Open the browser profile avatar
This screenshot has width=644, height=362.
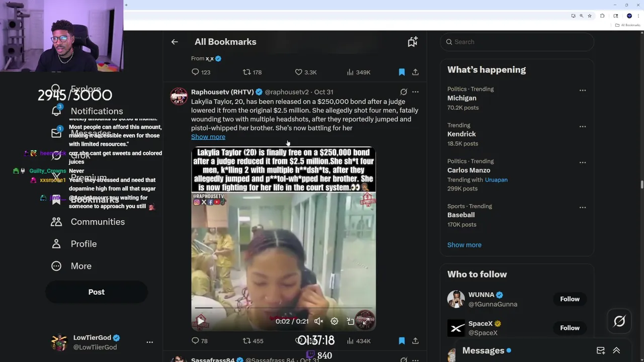coord(629,16)
